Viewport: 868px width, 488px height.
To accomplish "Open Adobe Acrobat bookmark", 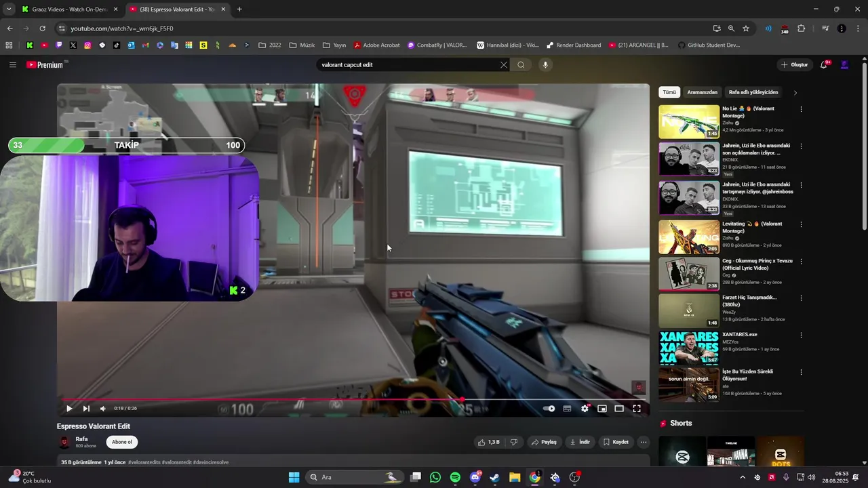I will coord(376,45).
